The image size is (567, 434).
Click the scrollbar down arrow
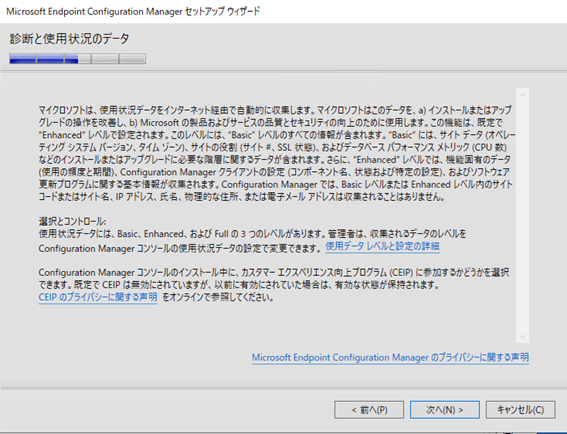(522, 336)
